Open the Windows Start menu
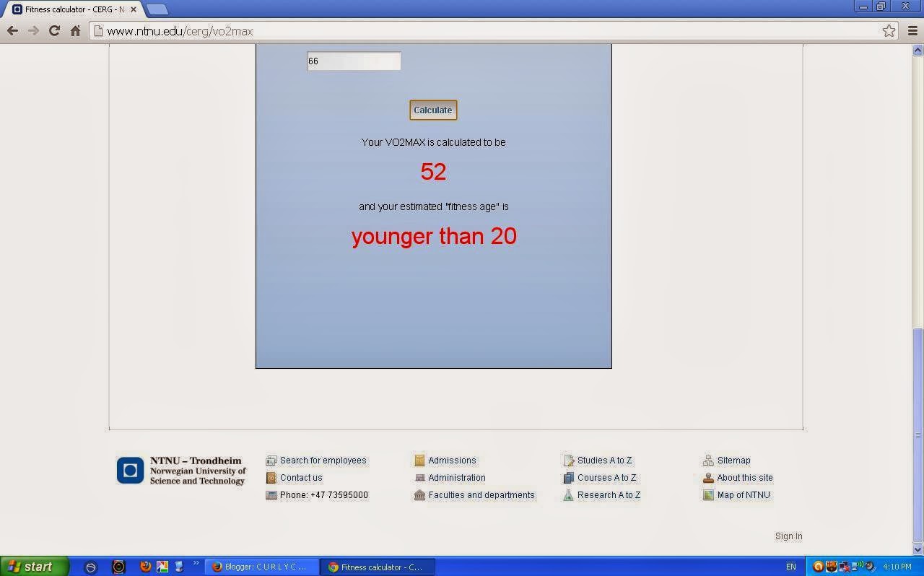The image size is (924, 576). click(x=34, y=567)
